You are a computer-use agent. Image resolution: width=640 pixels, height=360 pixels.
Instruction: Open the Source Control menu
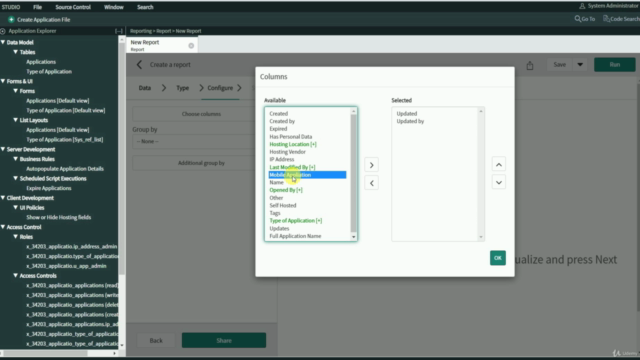point(73,7)
